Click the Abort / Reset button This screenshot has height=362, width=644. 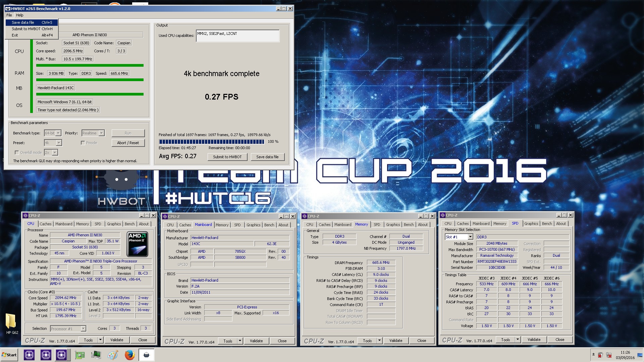pos(128,143)
